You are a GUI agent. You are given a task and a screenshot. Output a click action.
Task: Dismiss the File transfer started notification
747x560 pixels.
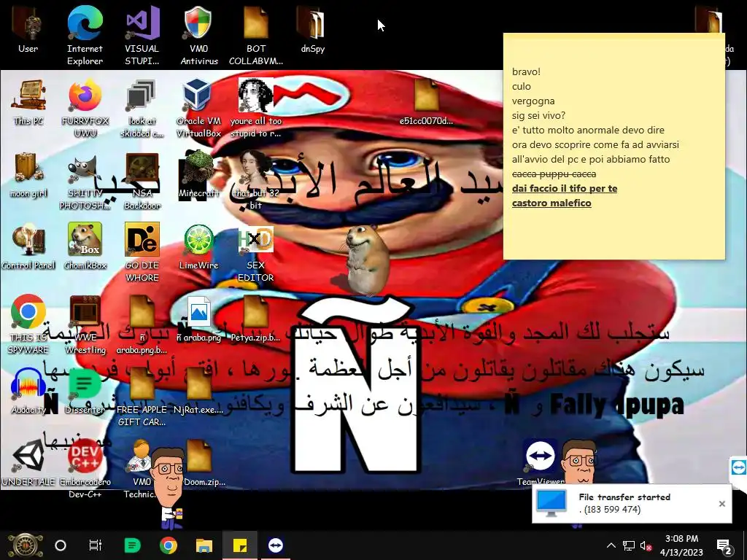(x=721, y=504)
